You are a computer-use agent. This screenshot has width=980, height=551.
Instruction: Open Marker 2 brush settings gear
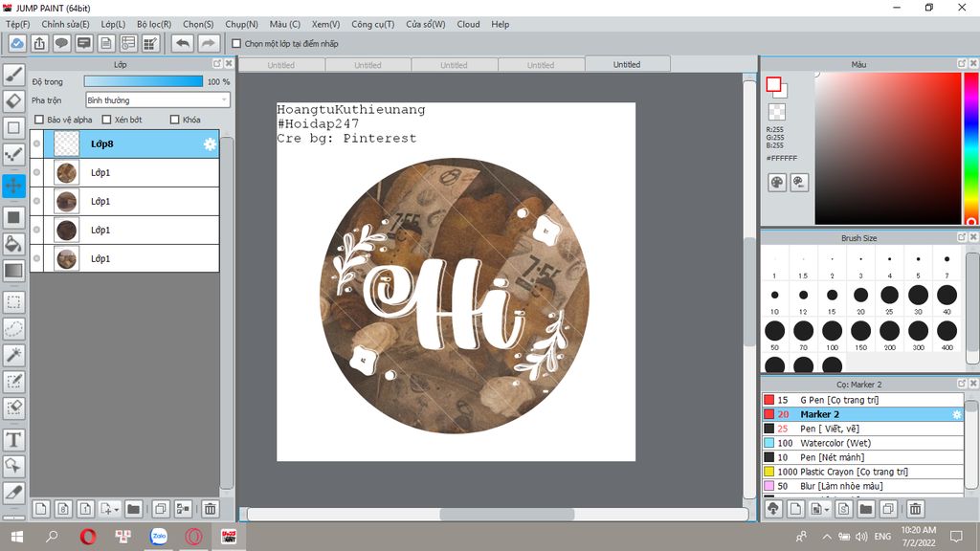[956, 414]
